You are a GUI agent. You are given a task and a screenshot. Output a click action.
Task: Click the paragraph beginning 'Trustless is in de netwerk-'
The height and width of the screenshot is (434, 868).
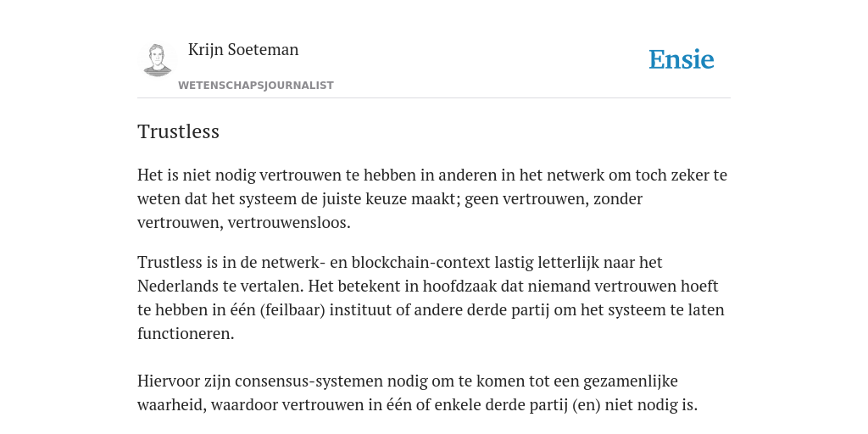[x=431, y=298]
